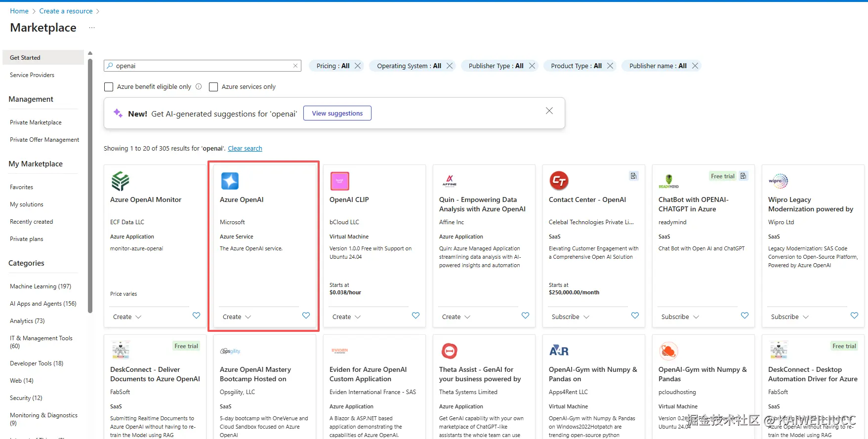Open the Azure OpenAI Monitor title

146,200
